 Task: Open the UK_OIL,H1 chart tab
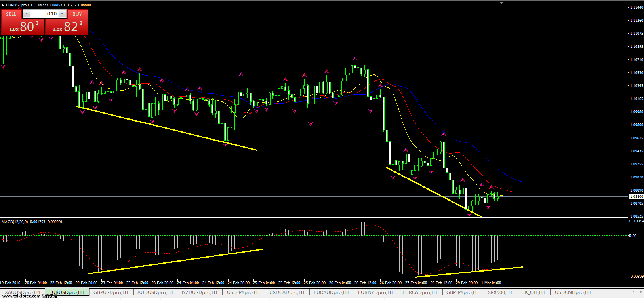(x=533, y=292)
